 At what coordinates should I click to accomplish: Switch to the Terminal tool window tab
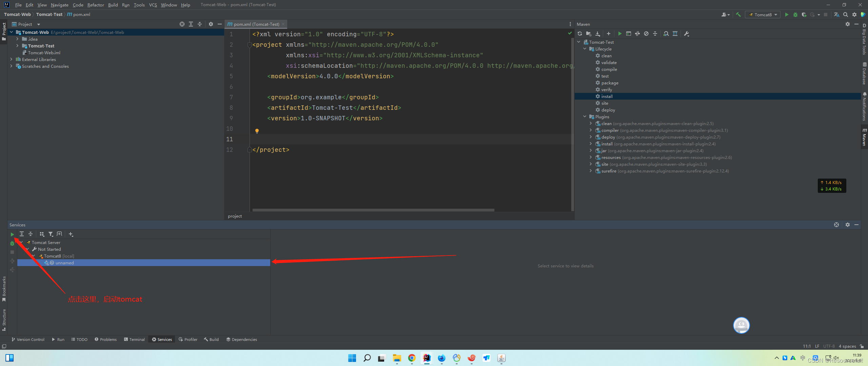pos(134,339)
